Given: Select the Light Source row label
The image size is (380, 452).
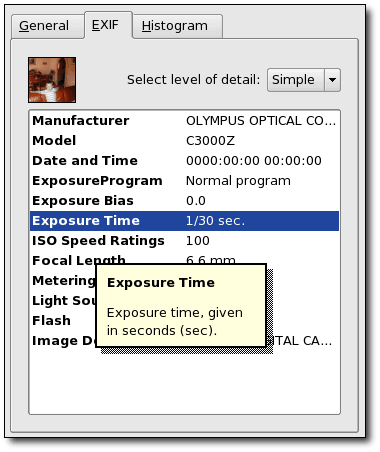Looking at the screenshot, I should pos(63,301).
